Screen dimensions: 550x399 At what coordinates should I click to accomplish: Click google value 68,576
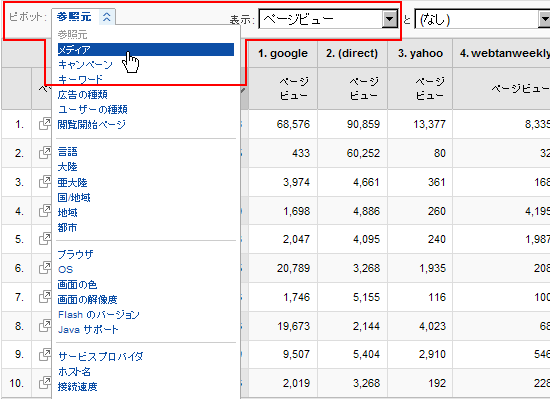[x=293, y=124]
